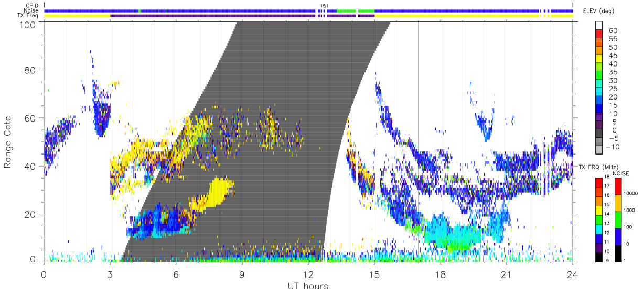This screenshot has height=297, width=644.
Task: Select the green 13–14 MHz TX FRQ swatch
Action: click(598, 219)
